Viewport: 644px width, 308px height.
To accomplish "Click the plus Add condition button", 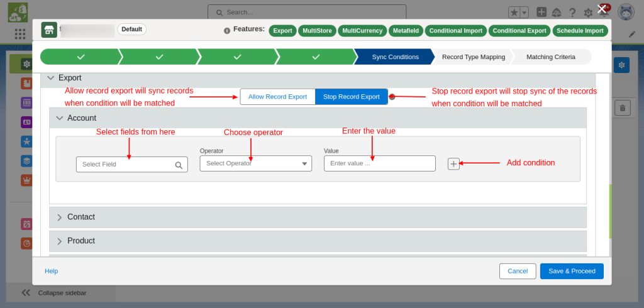I will click(x=453, y=163).
